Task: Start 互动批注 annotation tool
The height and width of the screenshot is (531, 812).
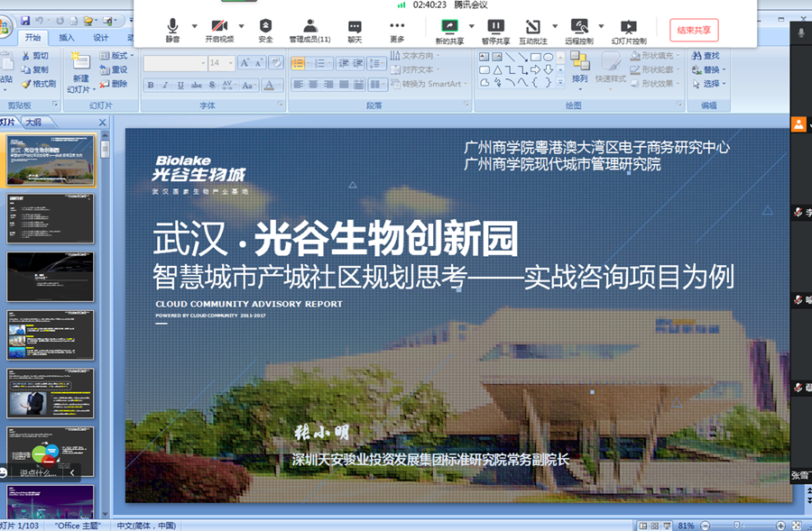Action: click(533, 31)
